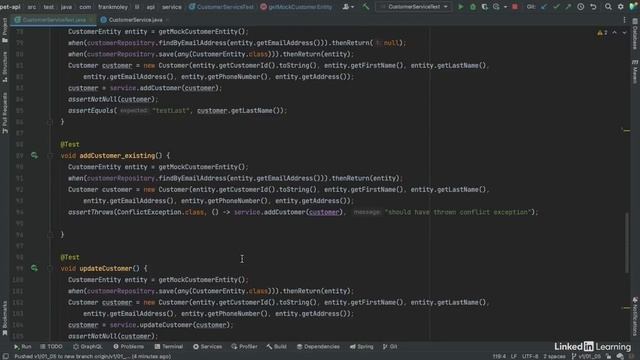Click 'service' breadcrumb in navigation bar

pos(172,7)
